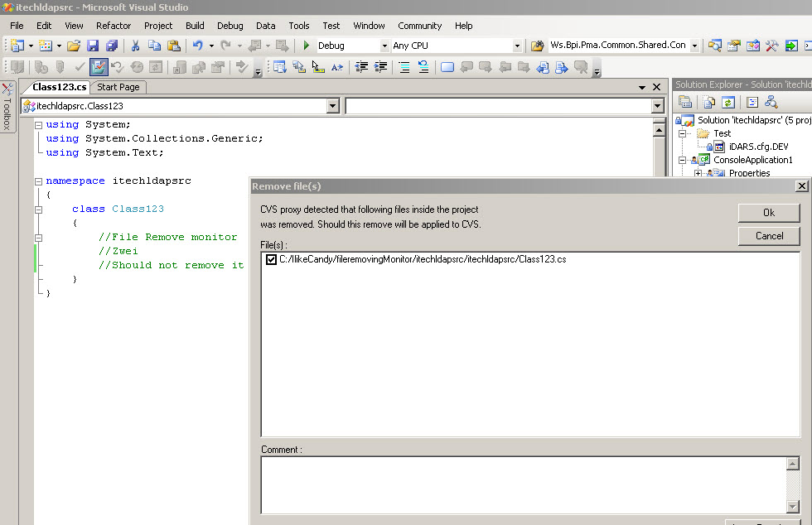Click the Toggle Bookmark toolbar icon
The image size is (812, 525).
point(447,67)
